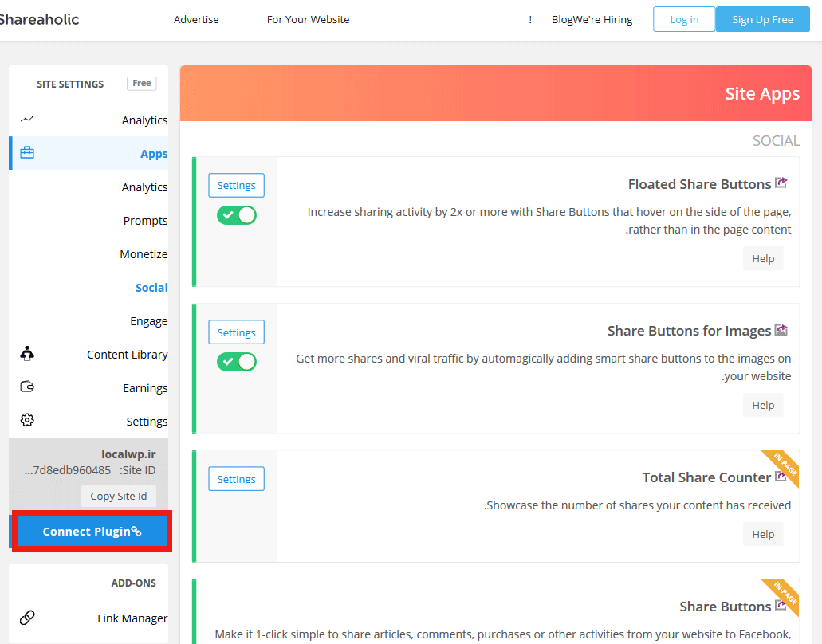
Task: Open the Prompts section in sidebar
Action: 145,221
